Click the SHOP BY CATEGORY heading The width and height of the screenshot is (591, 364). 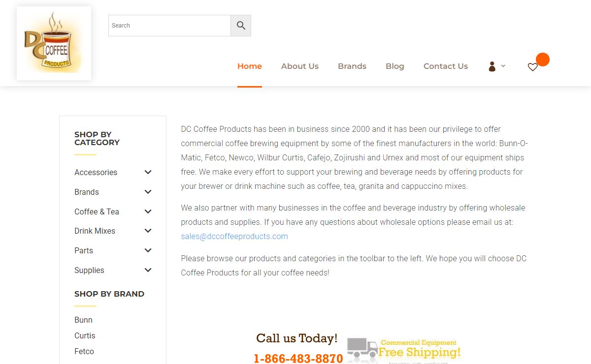click(97, 138)
